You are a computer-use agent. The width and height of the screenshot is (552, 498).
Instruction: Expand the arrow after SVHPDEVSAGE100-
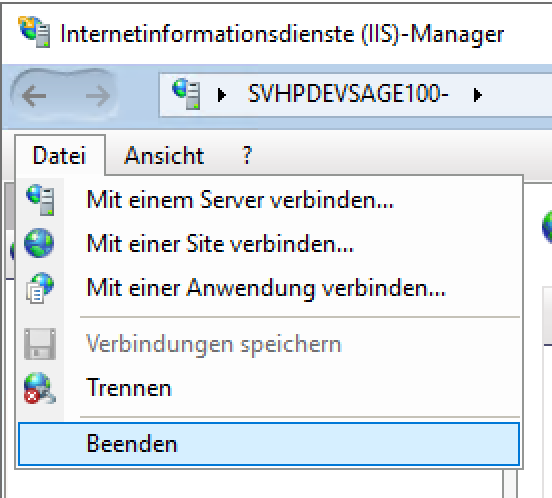pos(478,95)
